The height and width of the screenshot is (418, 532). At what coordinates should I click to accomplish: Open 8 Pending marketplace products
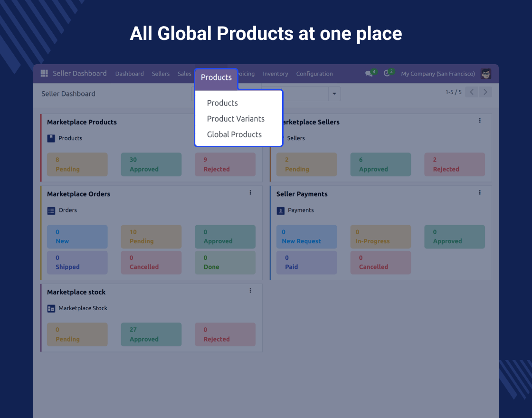(77, 164)
